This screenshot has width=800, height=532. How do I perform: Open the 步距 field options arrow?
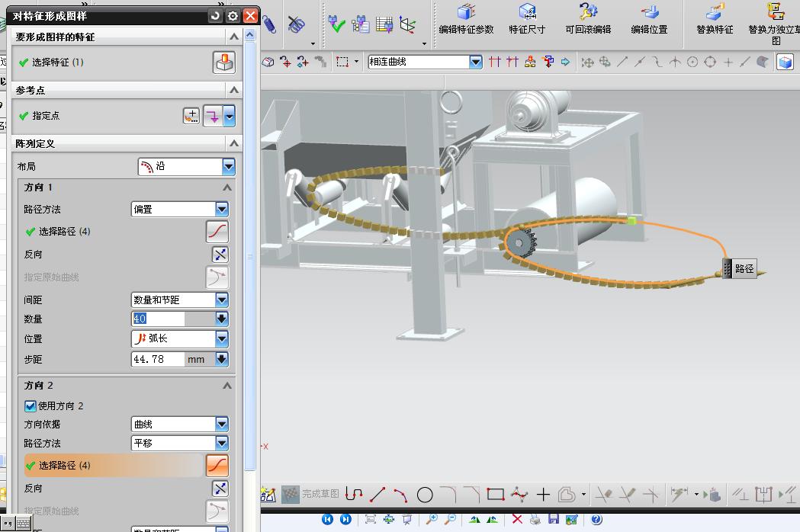tap(221, 359)
